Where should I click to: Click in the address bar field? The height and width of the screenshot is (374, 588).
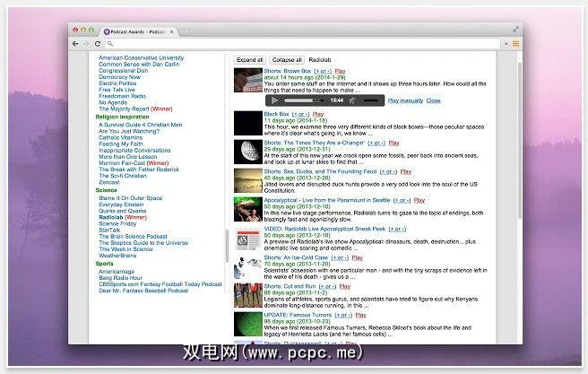coord(302,44)
